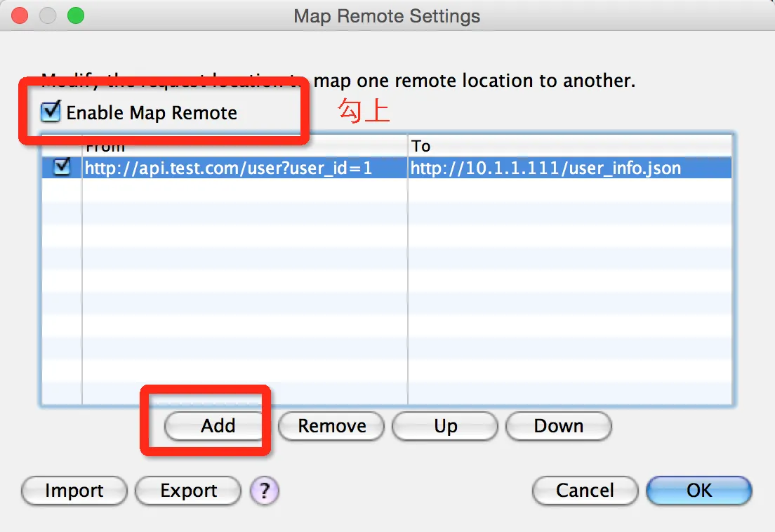Viewport: 775px width, 532px height.
Task: Minimize the dialog using the gray button
Action: (x=48, y=15)
